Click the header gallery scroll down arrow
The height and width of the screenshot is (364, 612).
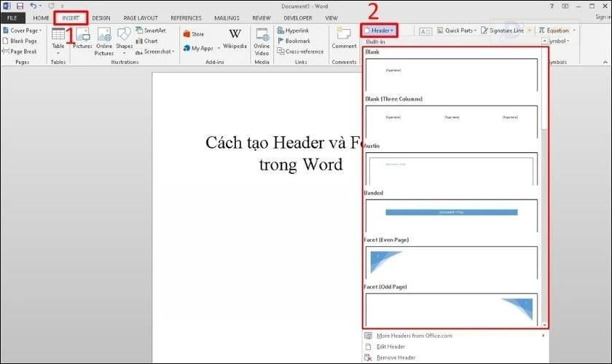tap(544, 325)
